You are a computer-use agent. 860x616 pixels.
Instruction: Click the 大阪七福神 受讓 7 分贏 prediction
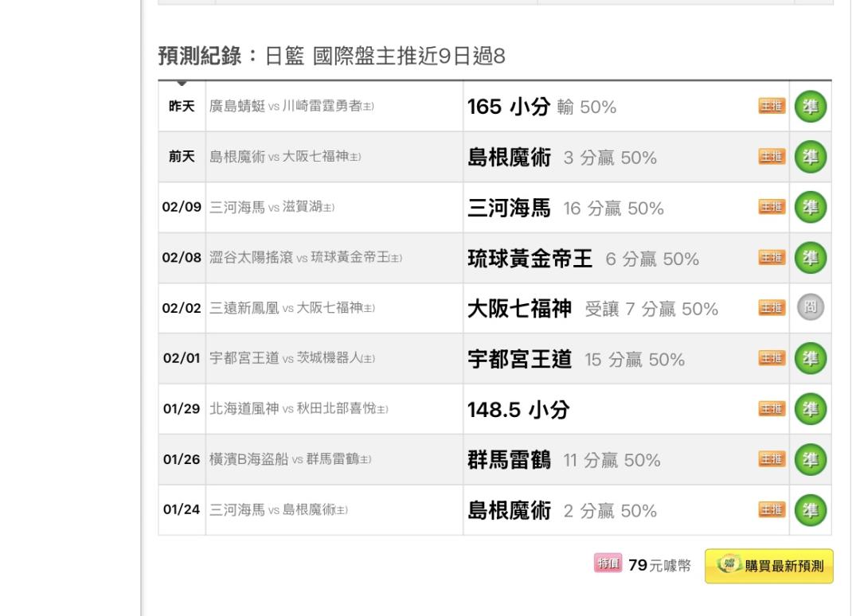coord(593,309)
